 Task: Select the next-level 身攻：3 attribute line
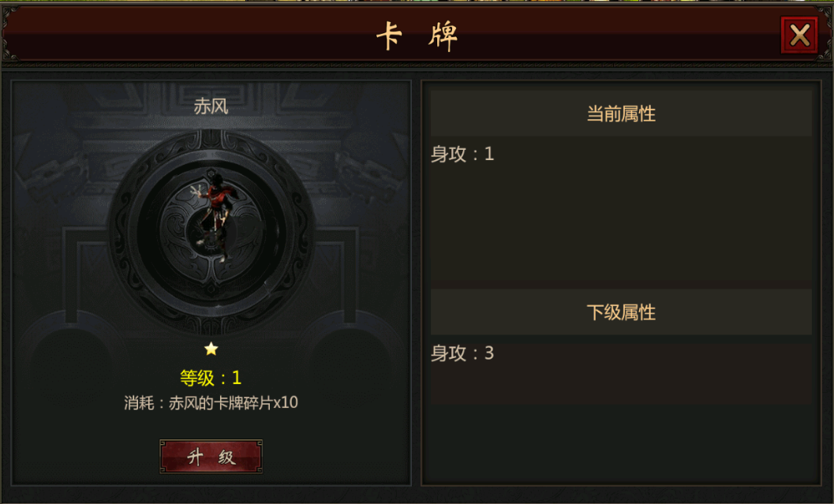pyautogui.click(x=462, y=353)
